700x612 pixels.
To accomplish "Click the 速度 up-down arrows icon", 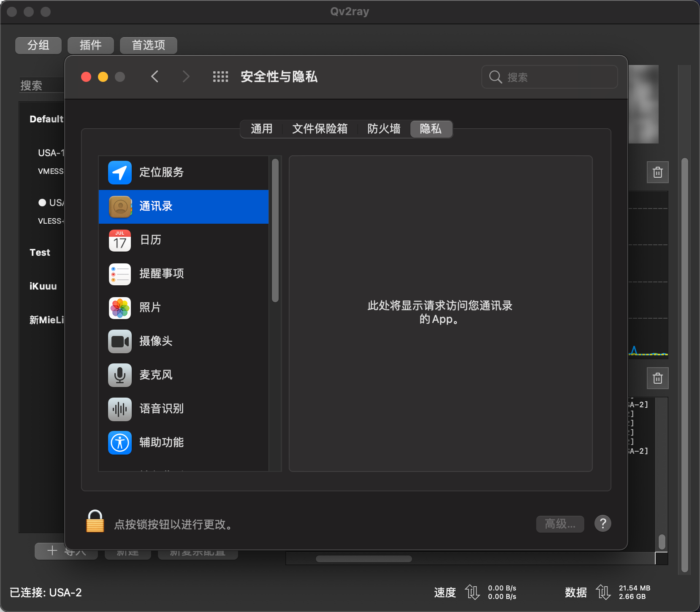I will [472, 593].
